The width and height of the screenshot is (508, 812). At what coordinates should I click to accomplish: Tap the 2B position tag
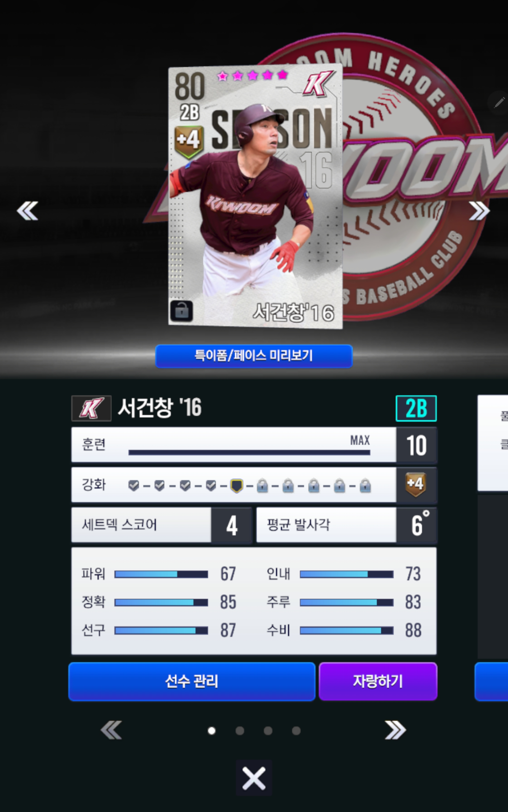pyautogui.click(x=416, y=408)
